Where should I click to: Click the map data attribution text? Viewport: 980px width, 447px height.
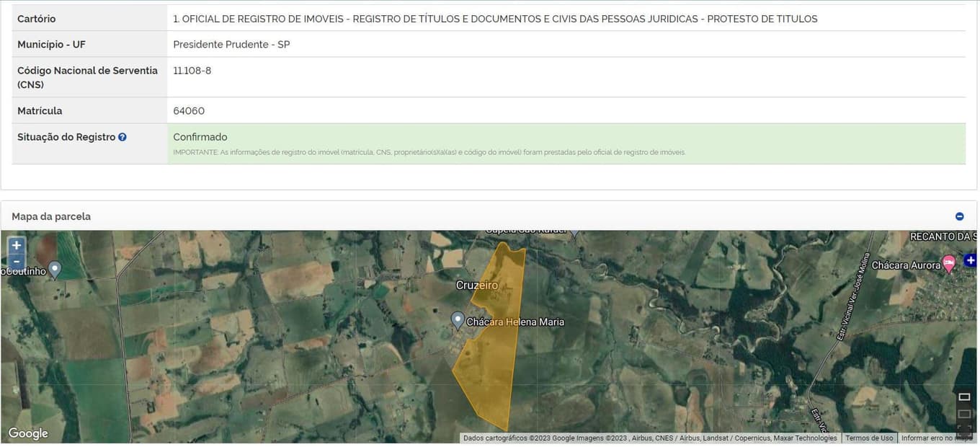click(x=650, y=438)
